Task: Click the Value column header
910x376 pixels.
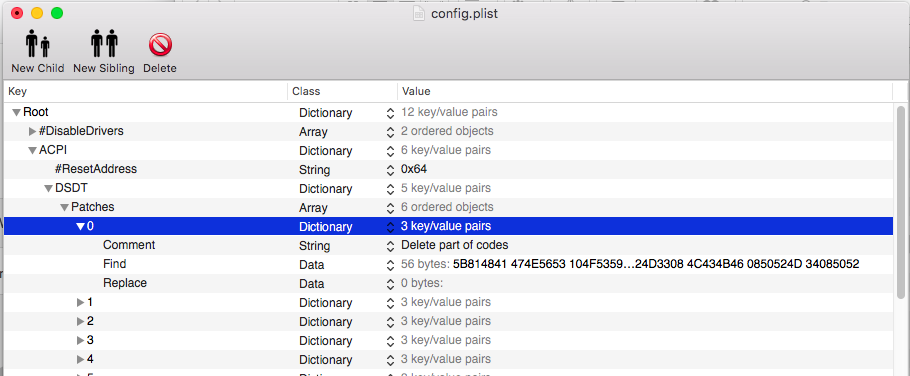Action: (645, 92)
